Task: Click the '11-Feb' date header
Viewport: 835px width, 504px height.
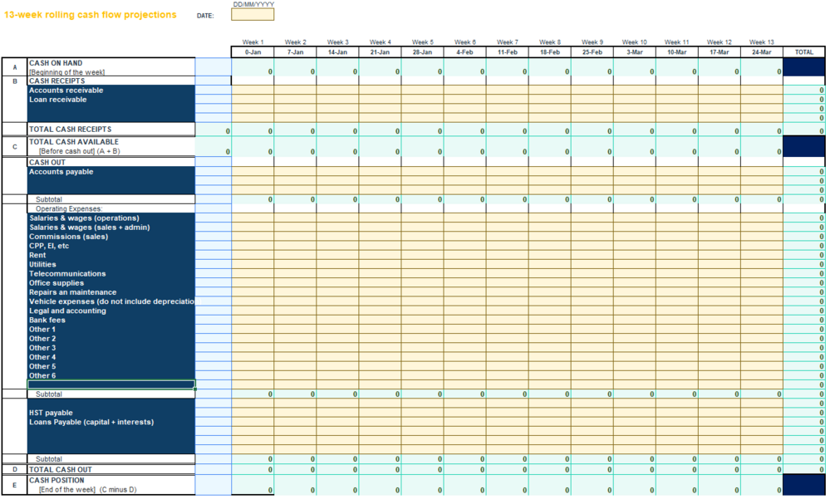Action: [508, 52]
